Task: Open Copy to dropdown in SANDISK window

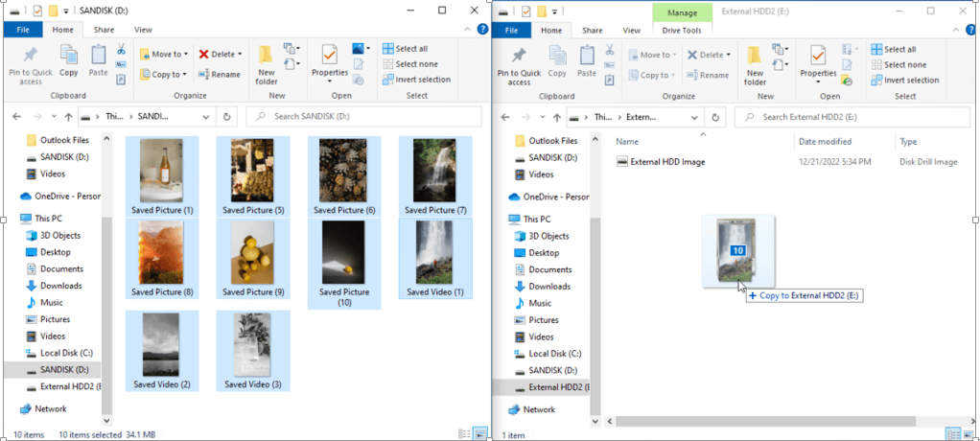Action: point(162,75)
